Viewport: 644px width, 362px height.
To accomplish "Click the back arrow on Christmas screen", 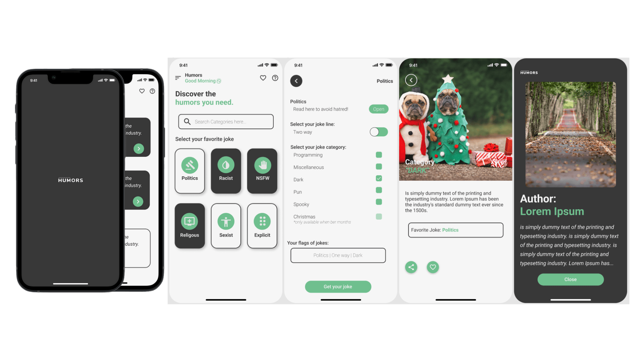I will coord(412,80).
